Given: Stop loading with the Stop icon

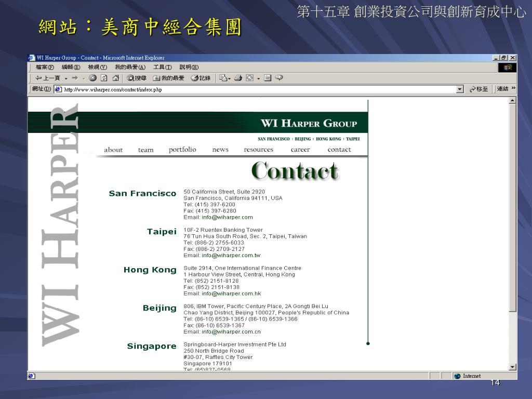Looking at the screenshot, I should point(92,78).
